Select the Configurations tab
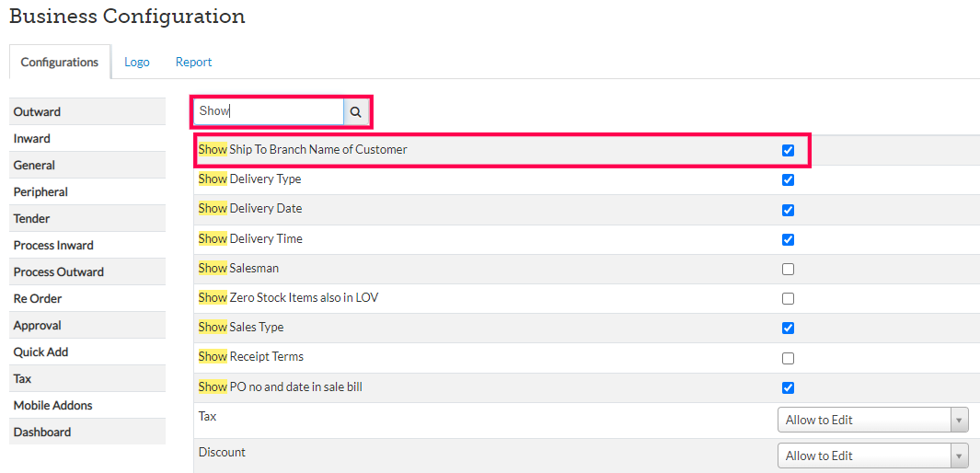 (x=60, y=63)
